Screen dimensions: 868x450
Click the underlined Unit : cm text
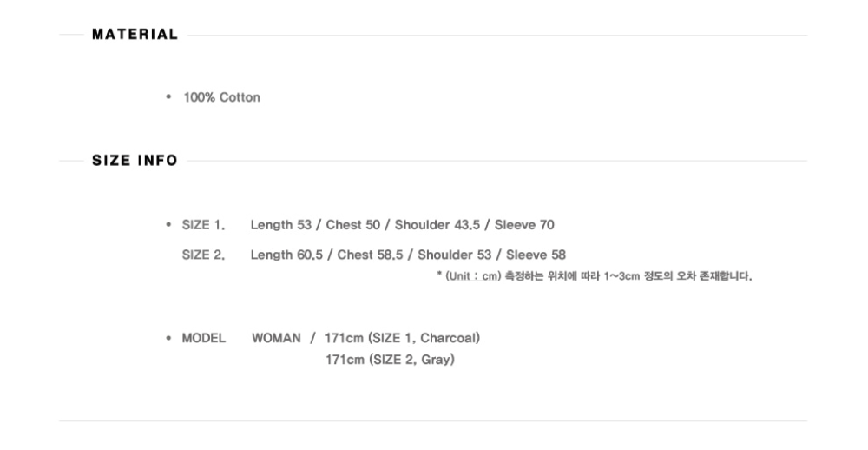473,276
